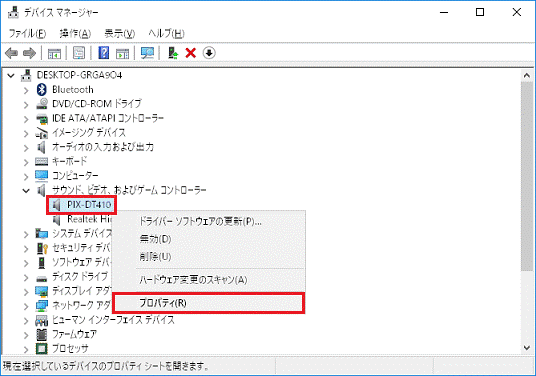Select the ファームウェア tree row
The width and height of the screenshot is (536, 376).
(x=74, y=334)
